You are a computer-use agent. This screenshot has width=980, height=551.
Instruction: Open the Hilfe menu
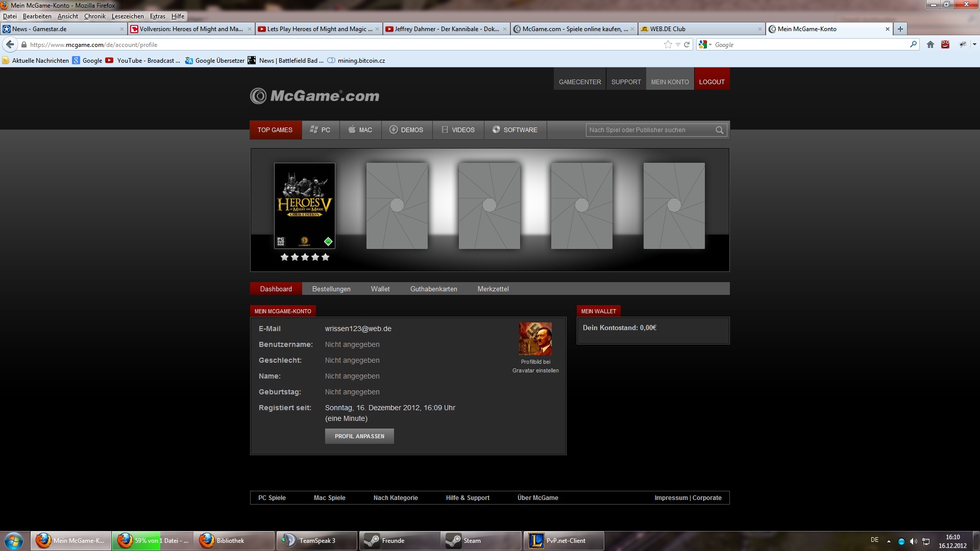[x=178, y=16]
